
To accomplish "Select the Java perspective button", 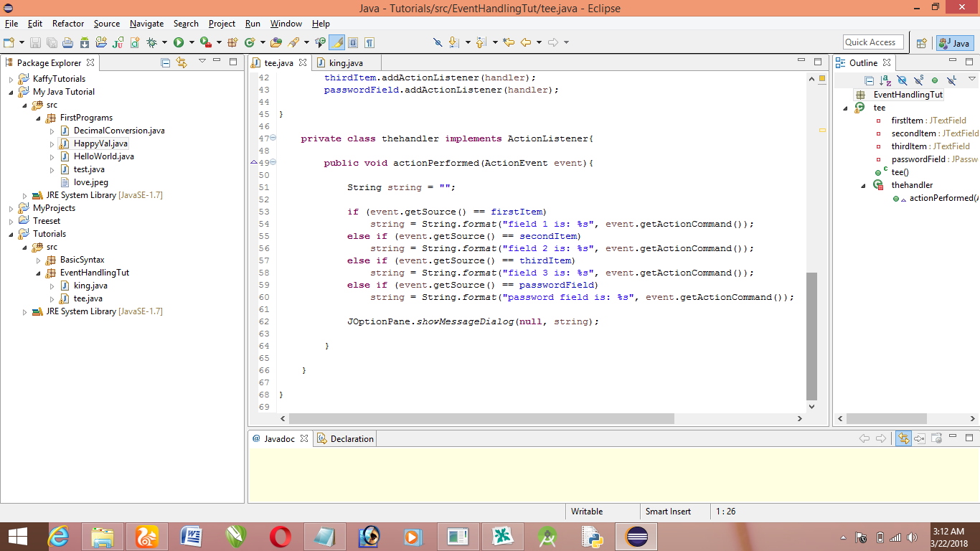I will [955, 43].
